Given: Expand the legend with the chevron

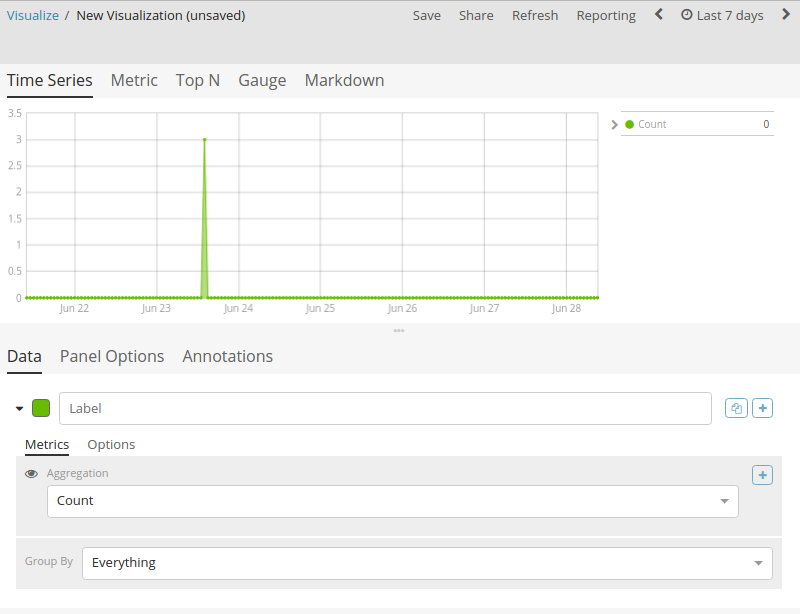Looking at the screenshot, I should click(x=614, y=125).
